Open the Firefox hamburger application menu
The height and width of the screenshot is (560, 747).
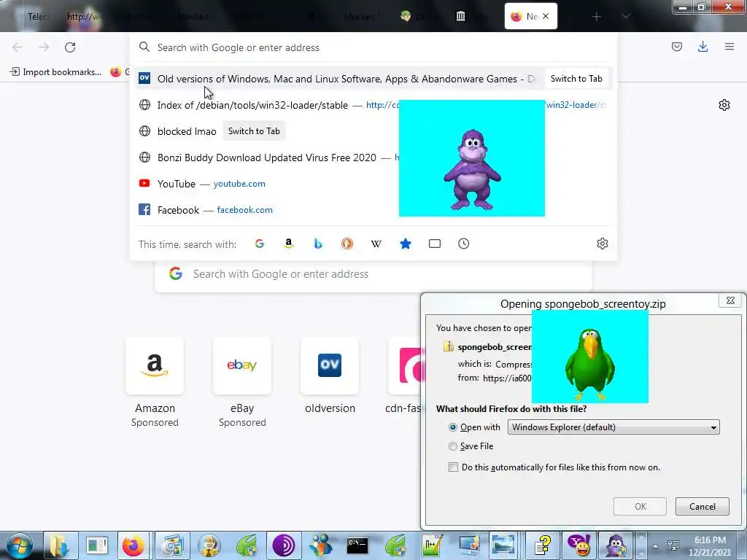coord(729,47)
